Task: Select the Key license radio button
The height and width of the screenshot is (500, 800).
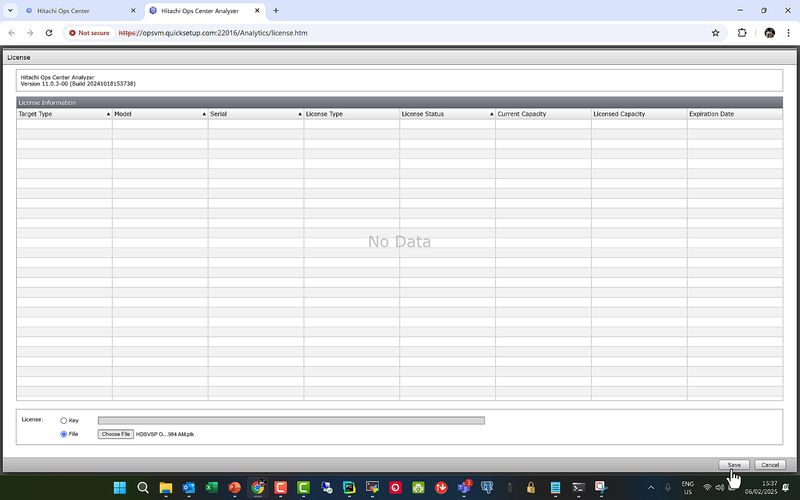Action: [64, 420]
